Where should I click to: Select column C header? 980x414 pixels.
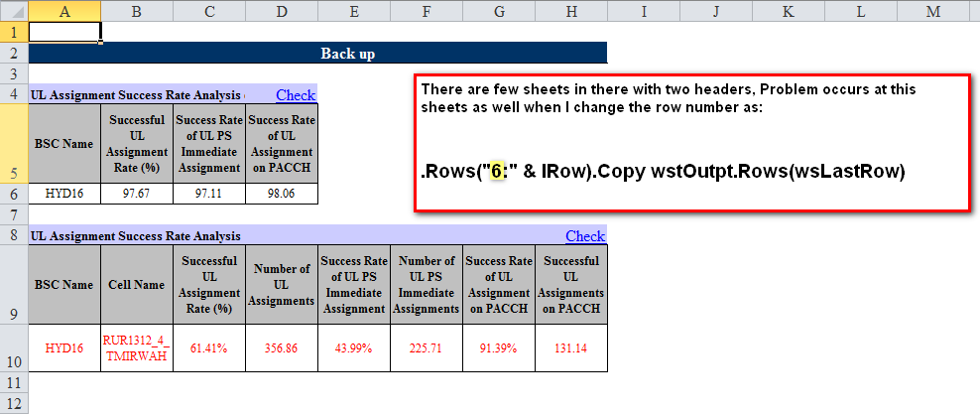click(x=208, y=11)
